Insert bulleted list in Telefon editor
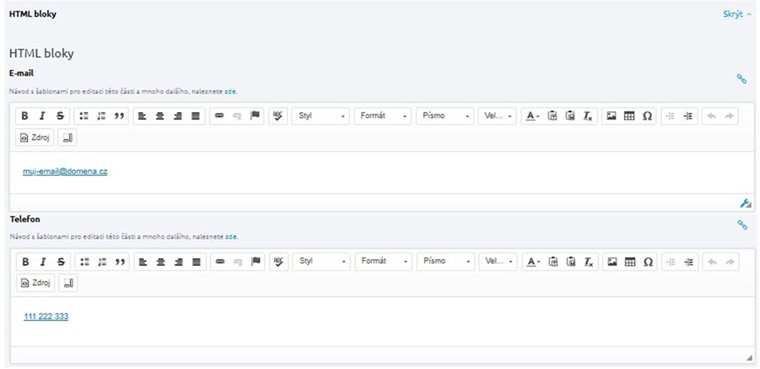Screen dimensions: 760x369 [85, 262]
